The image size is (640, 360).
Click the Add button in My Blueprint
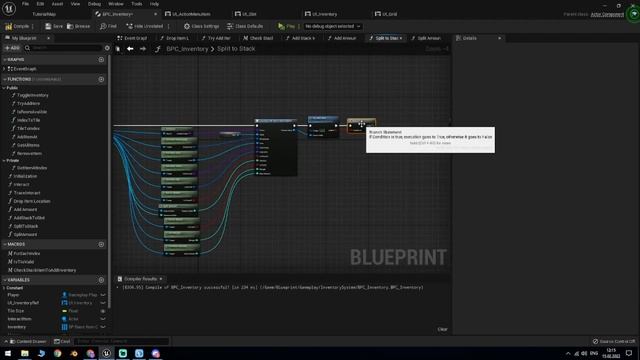pyautogui.click(x=12, y=48)
